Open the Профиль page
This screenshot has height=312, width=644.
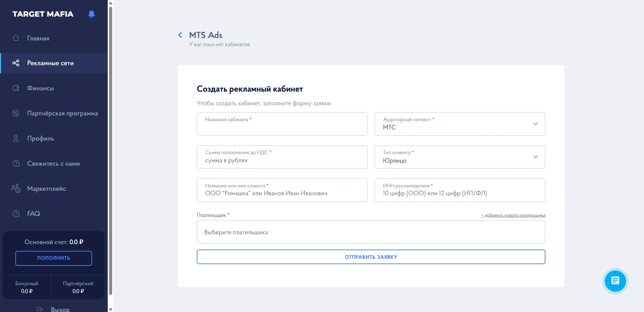[x=54, y=139]
